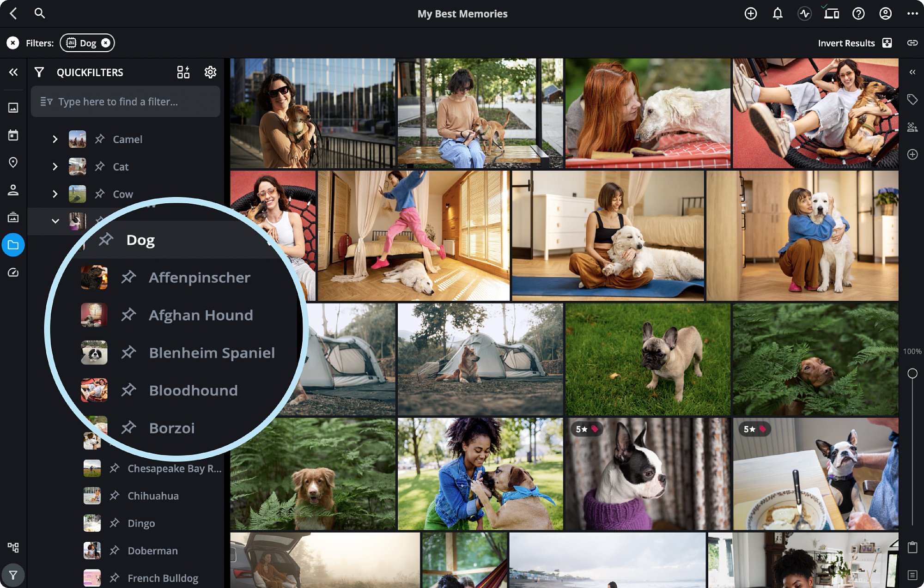Open woman jumping over bed photo
Viewport: 924px width, 588px height.
pyautogui.click(x=413, y=236)
